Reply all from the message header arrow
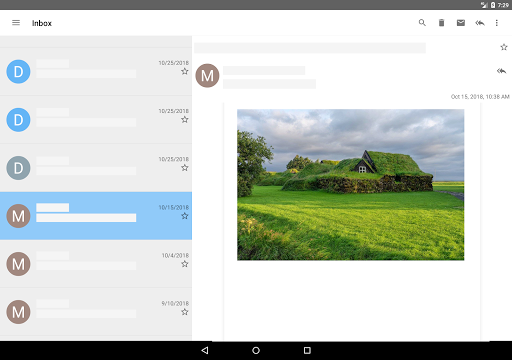This screenshot has height=360, width=512. (501, 71)
